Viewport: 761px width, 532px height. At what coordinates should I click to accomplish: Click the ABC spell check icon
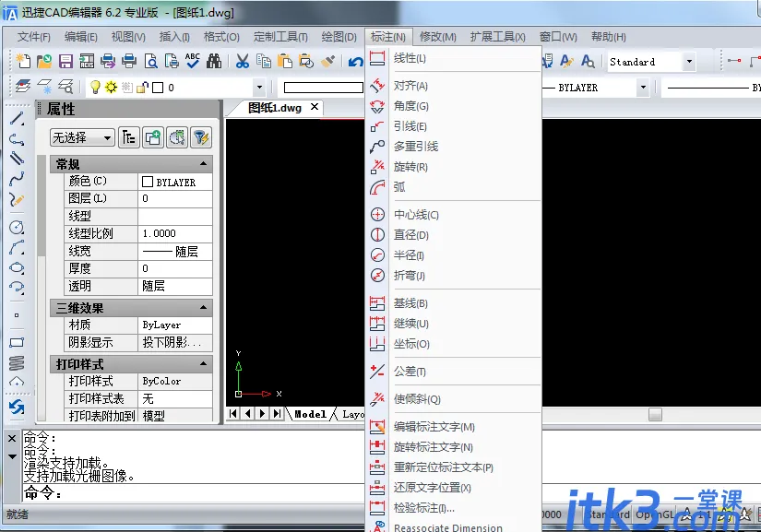tap(193, 61)
